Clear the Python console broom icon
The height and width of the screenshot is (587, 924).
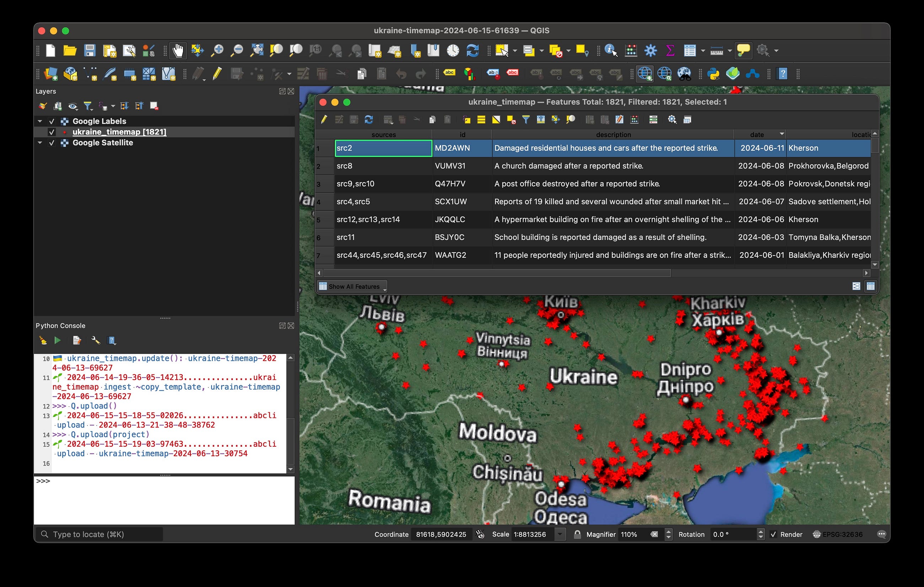(43, 340)
